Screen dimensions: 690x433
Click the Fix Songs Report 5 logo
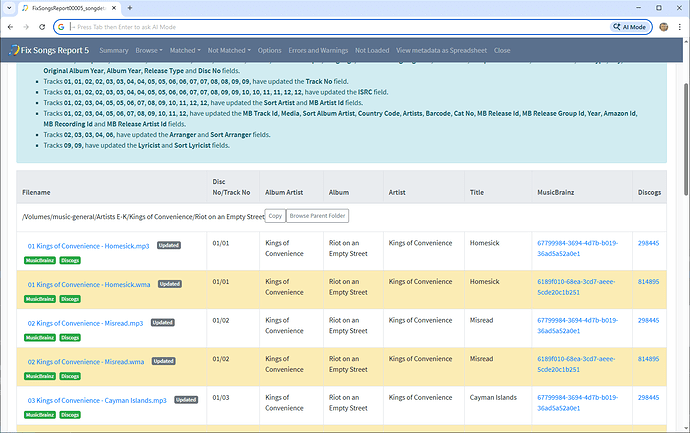coord(50,50)
